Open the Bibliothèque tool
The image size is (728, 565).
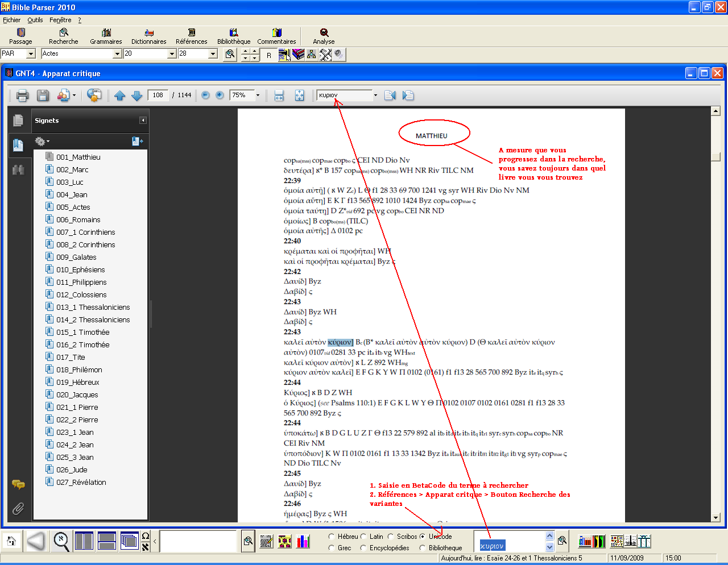click(234, 36)
